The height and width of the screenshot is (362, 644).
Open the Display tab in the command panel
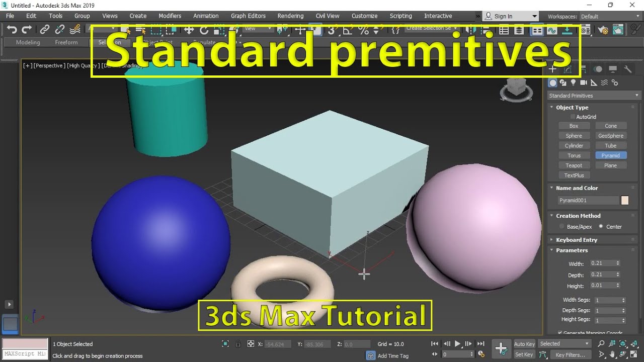pyautogui.click(x=612, y=69)
